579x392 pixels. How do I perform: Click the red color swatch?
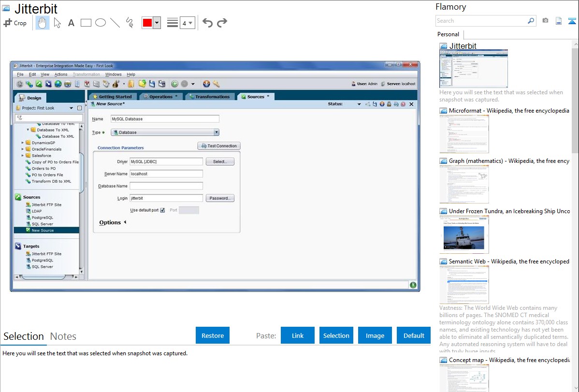click(x=147, y=23)
